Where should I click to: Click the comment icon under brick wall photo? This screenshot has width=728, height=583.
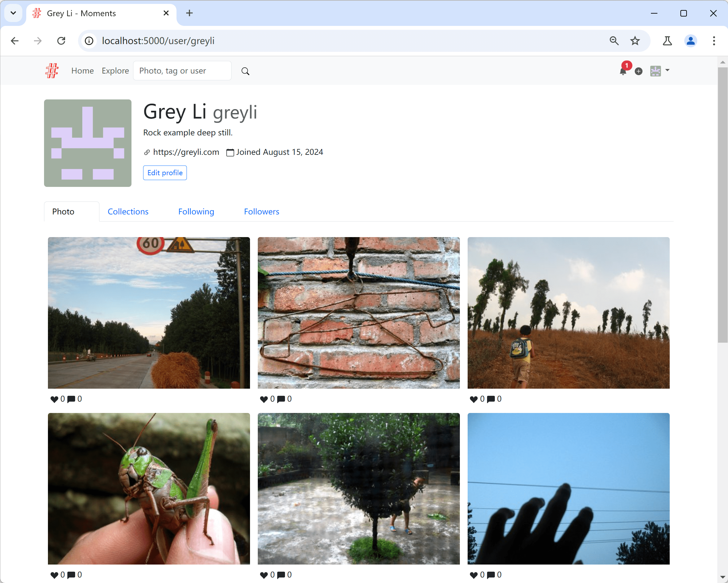[x=280, y=399]
